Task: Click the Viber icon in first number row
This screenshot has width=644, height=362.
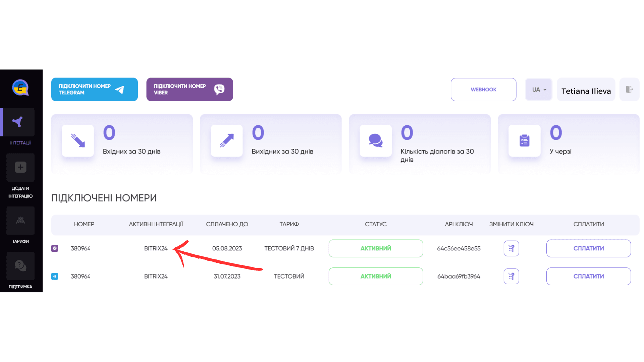Action: (55, 248)
